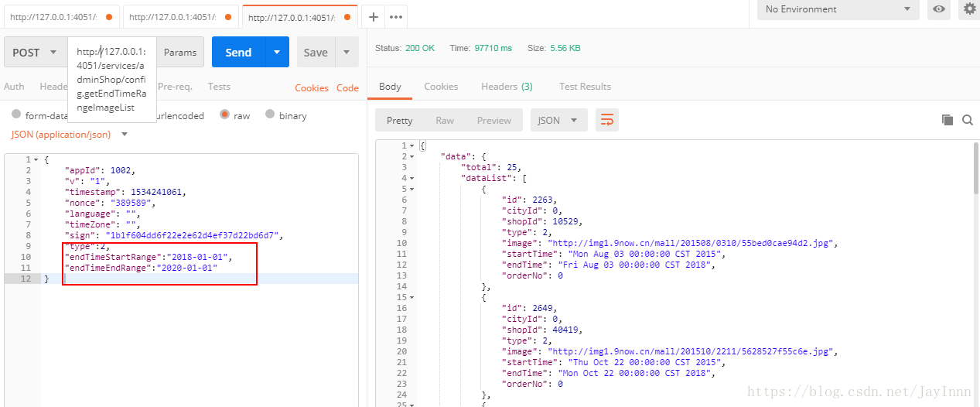980x407 pixels.
Task: Open the response JSON format dropdown
Action: pos(558,120)
